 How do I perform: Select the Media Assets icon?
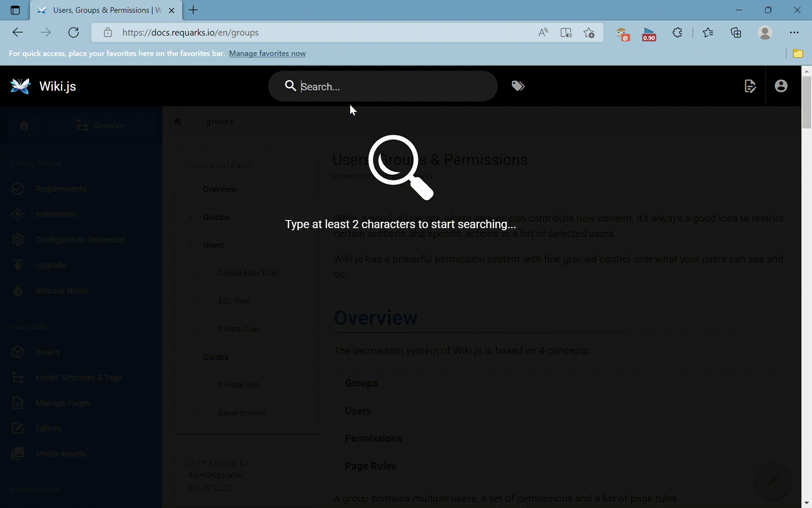(17, 453)
